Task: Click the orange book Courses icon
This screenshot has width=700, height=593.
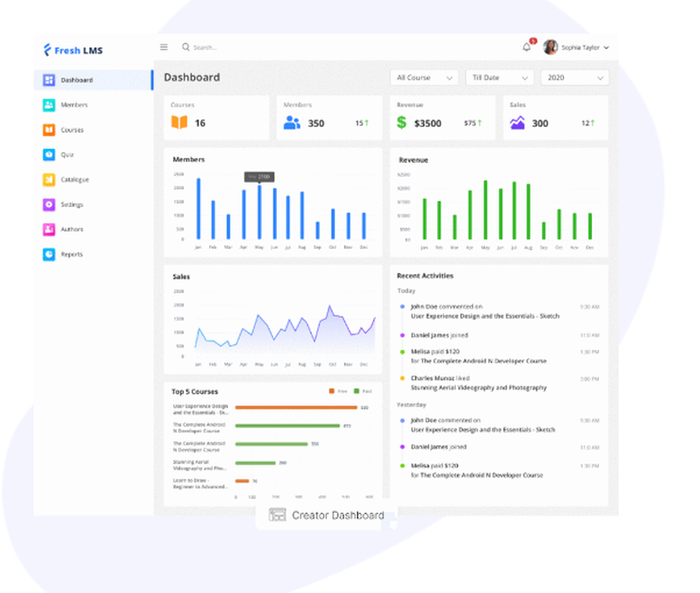Action: coord(179,123)
